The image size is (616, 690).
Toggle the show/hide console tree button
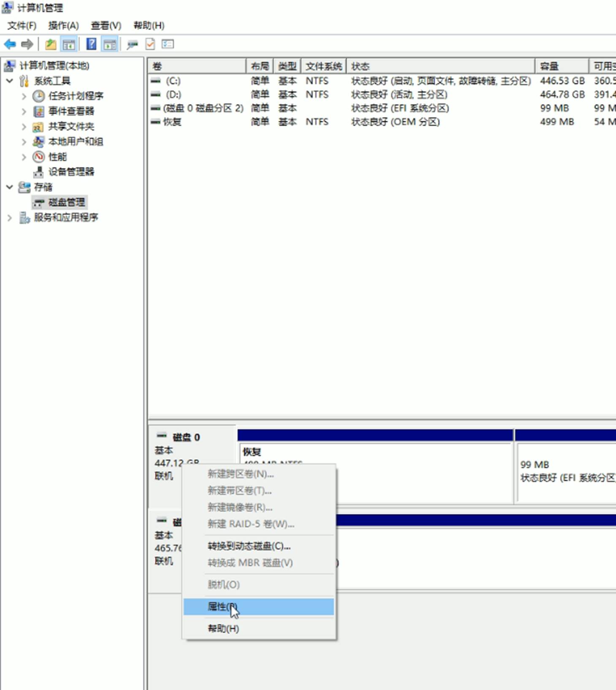[69, 44]
